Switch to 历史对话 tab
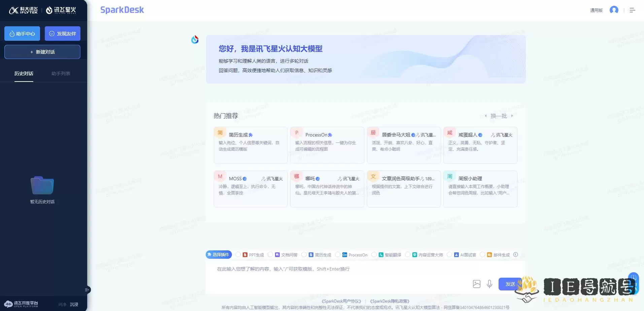Image resolution: width=644 pixels, height=311 pixels. pyautogui.click(x=24, y=73)
